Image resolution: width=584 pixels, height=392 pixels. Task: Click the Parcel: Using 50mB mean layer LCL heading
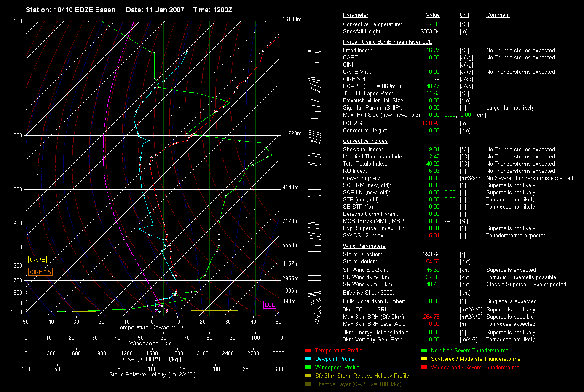(x=387, y=42)
